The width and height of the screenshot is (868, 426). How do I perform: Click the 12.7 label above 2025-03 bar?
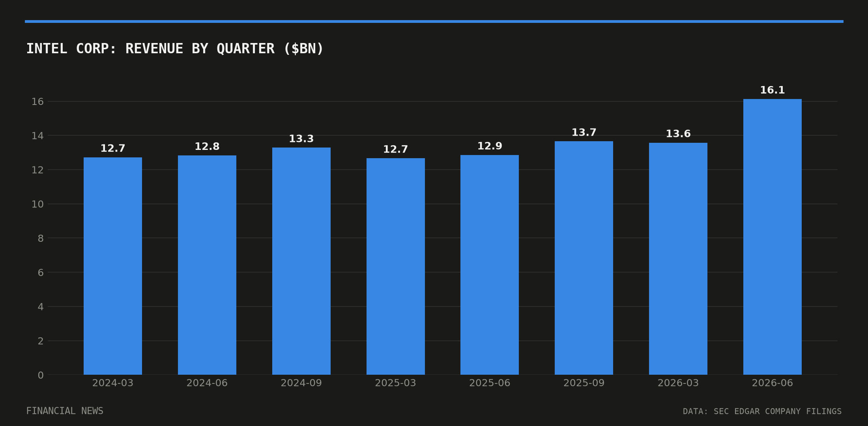click(x=396, y=149)
